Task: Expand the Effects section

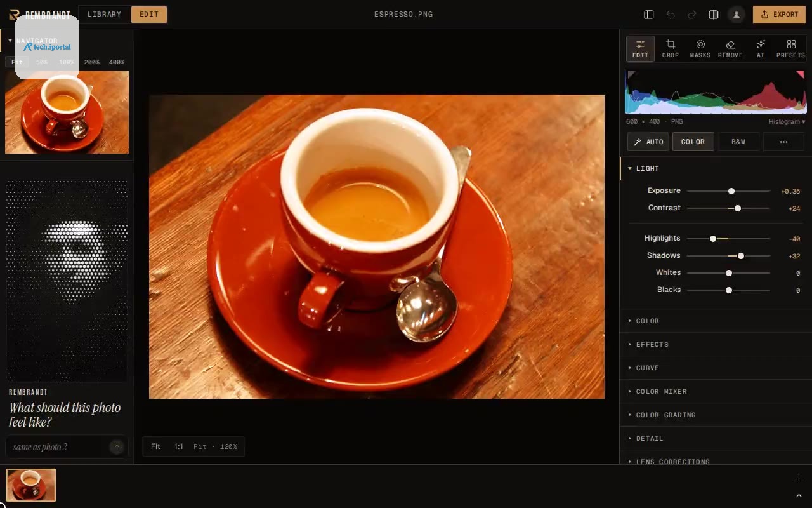Action: pos(716,344)
